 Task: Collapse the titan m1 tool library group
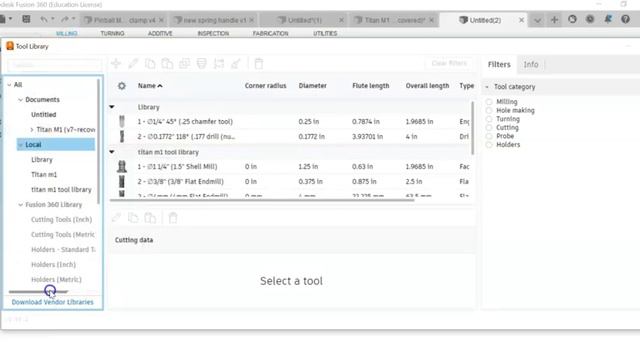click(112, 152)
